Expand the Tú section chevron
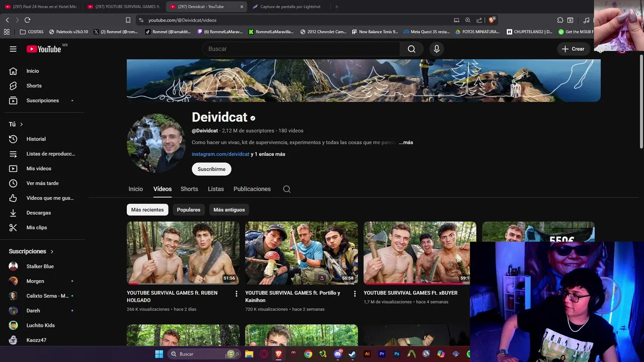 point(21,124)
